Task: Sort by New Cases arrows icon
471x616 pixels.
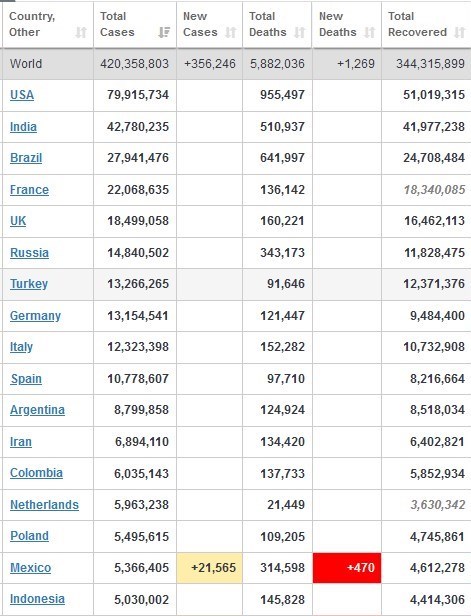Action: pyautogui.click(x=231, y=32)
